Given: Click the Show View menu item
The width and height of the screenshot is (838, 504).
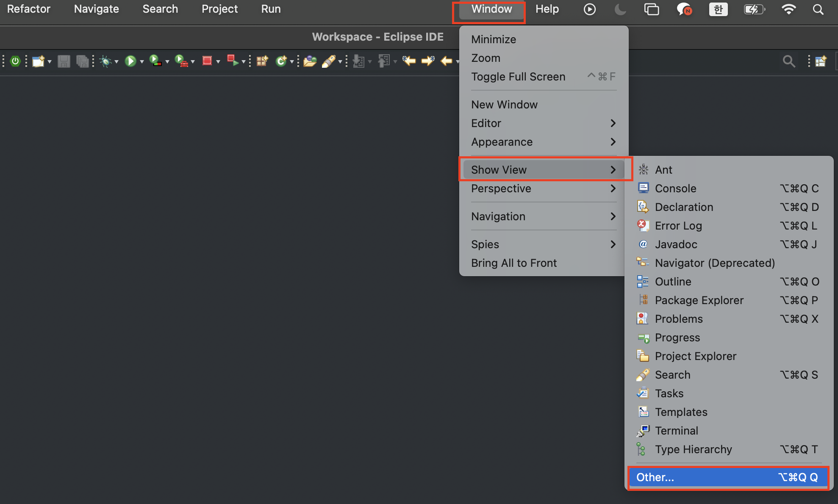Looking at the screenshot, I should coord(544,170).
